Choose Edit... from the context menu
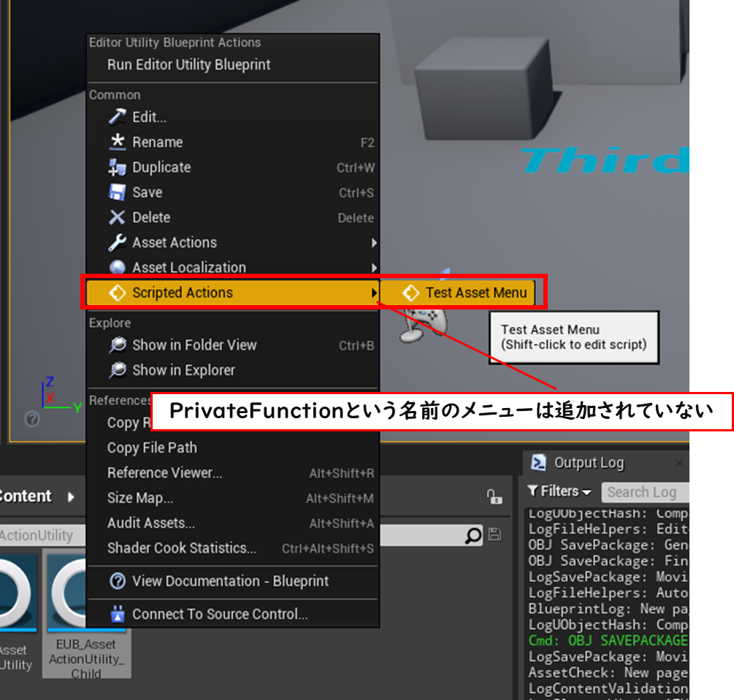Viewport: 734px width, 700px height. pos(233,117)
